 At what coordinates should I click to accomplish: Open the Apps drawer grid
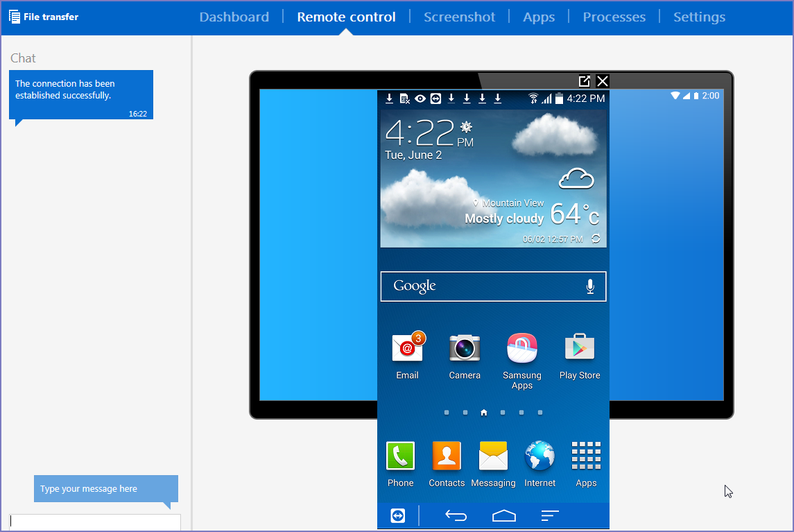point(586,457)
